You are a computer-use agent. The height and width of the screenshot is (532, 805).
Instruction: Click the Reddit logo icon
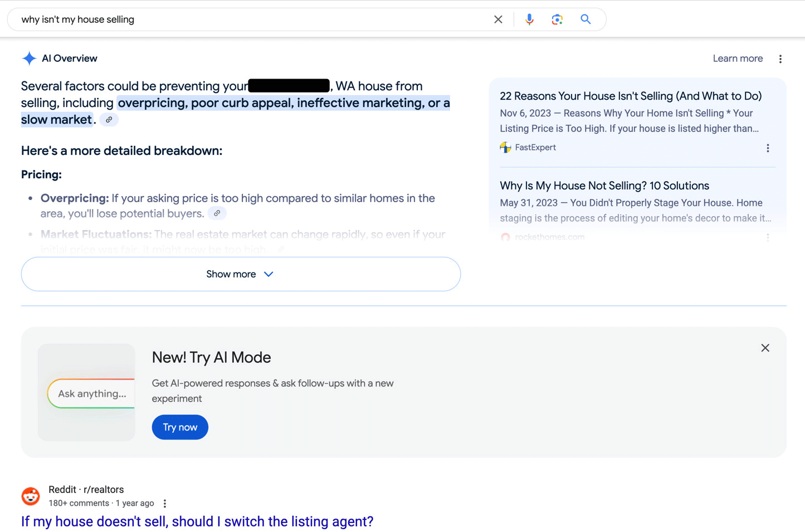[31, 496]
